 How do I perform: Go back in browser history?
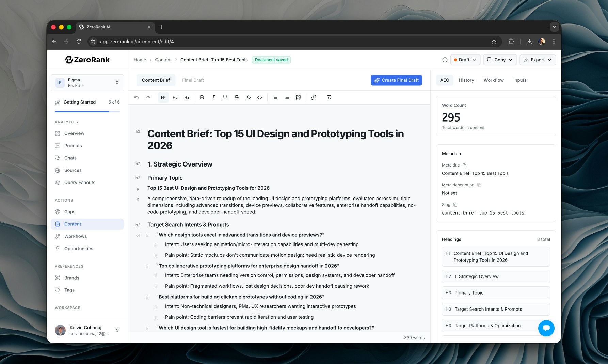[54, 42]
